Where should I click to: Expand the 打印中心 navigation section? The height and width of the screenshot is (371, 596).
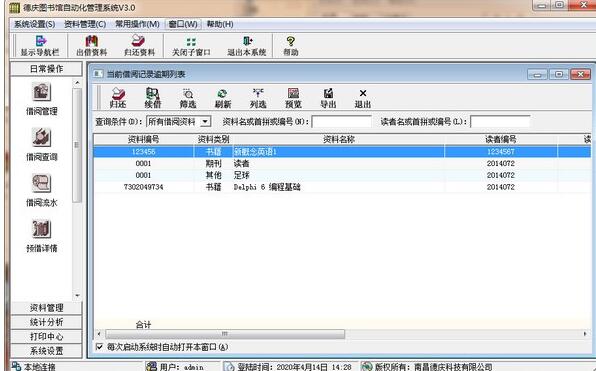tap(46, 336)
